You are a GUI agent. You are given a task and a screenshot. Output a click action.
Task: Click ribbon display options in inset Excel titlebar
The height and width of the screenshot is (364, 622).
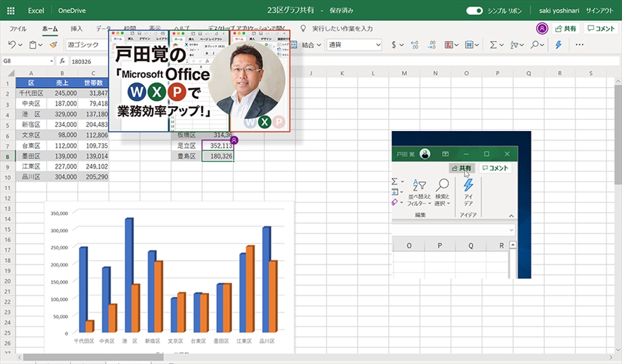tap(446, 154)
